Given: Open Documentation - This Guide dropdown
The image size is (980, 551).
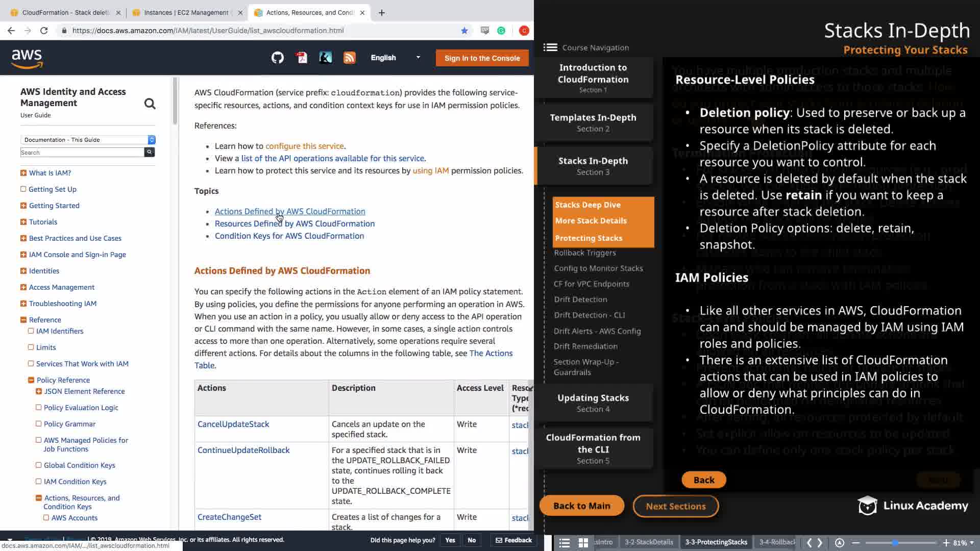Looking at the screenshot, I should point(88,140).
